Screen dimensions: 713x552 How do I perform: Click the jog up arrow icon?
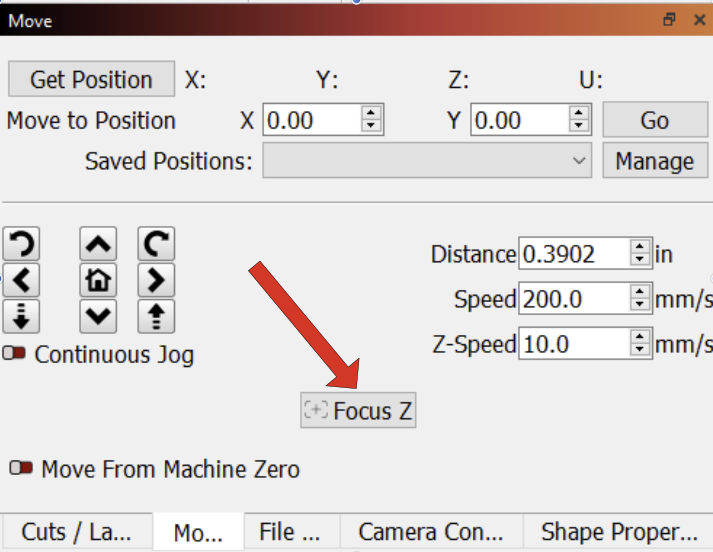click(98, 243)
